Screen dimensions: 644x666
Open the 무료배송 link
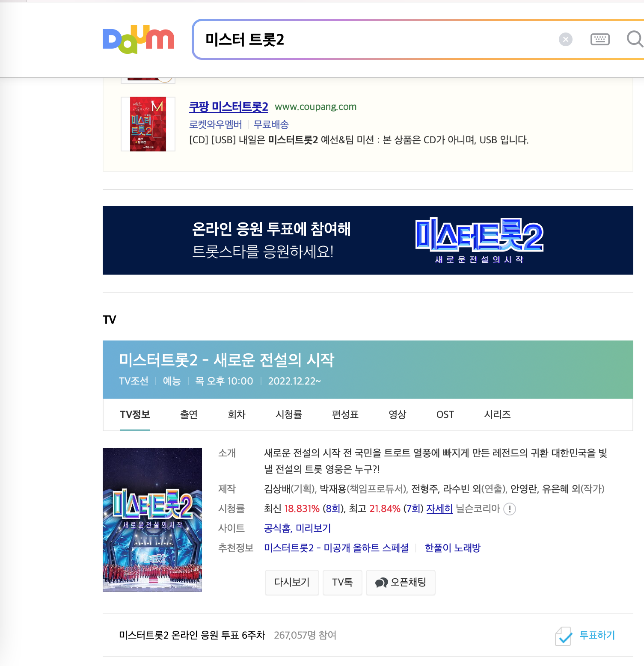(271, 124)
